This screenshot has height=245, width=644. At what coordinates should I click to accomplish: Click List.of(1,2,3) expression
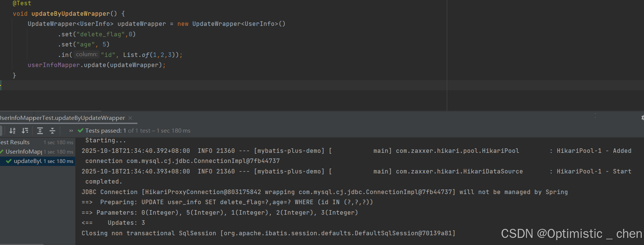point(149,55)
